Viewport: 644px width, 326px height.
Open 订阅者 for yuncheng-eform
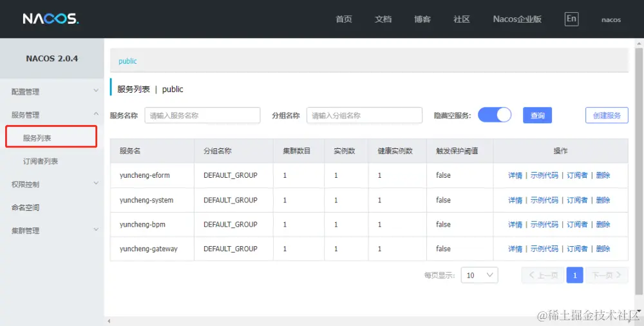[577, 175]
